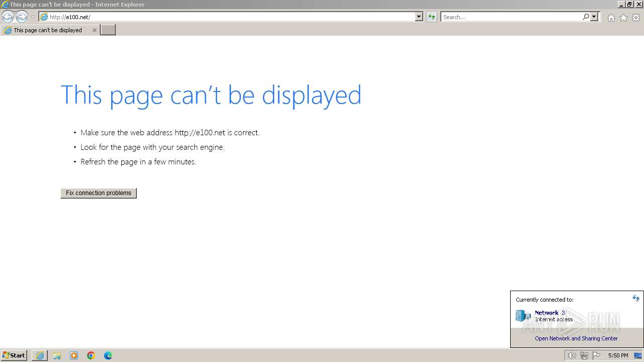Open Internet Explorer from the taskbar
This screenshot has height=362, width=644.
[x=40, y=355]
